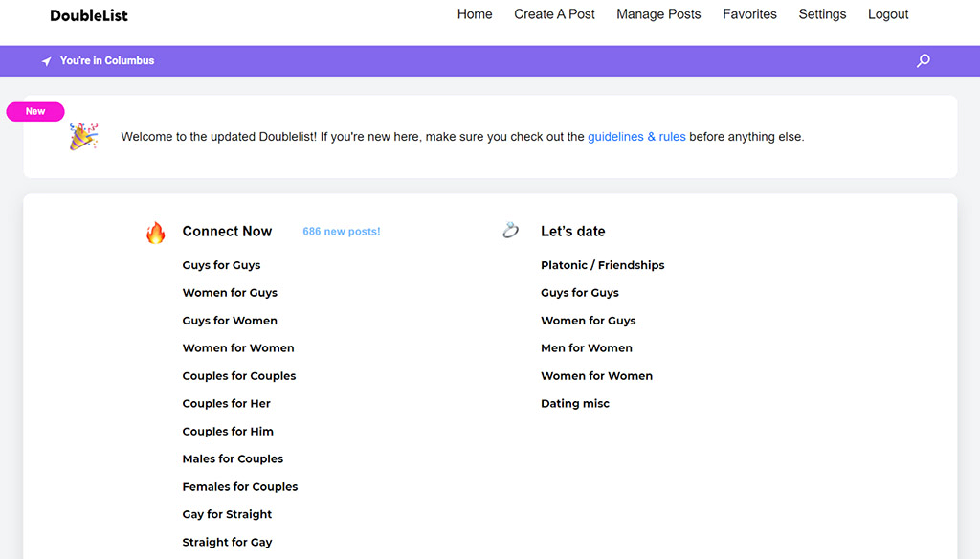This screenshot has height=559, width=980.
Task: Click the search magnifier icon
Action: pos(923,60)
